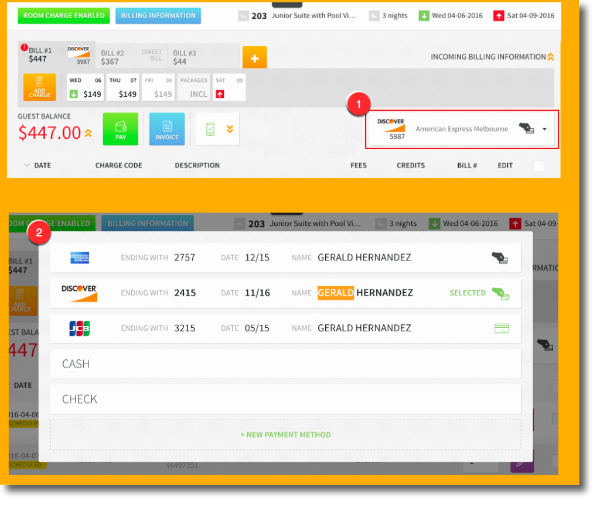Image resolution: width=600 pixels, height=515 pixels.
Task: Expand the guest balance $447.00 arrows
Action: [x=88, y=133]
